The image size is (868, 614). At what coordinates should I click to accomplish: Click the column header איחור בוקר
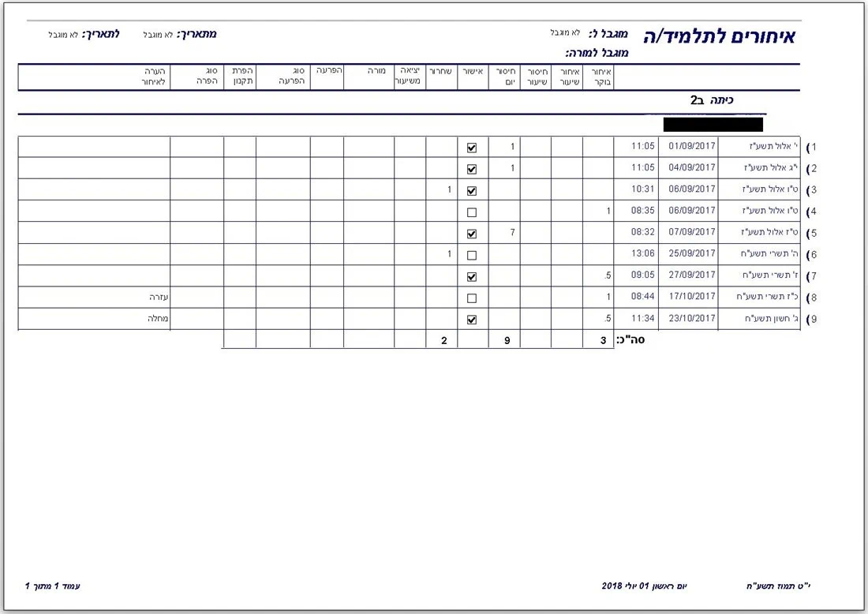(x=600, y=77)
